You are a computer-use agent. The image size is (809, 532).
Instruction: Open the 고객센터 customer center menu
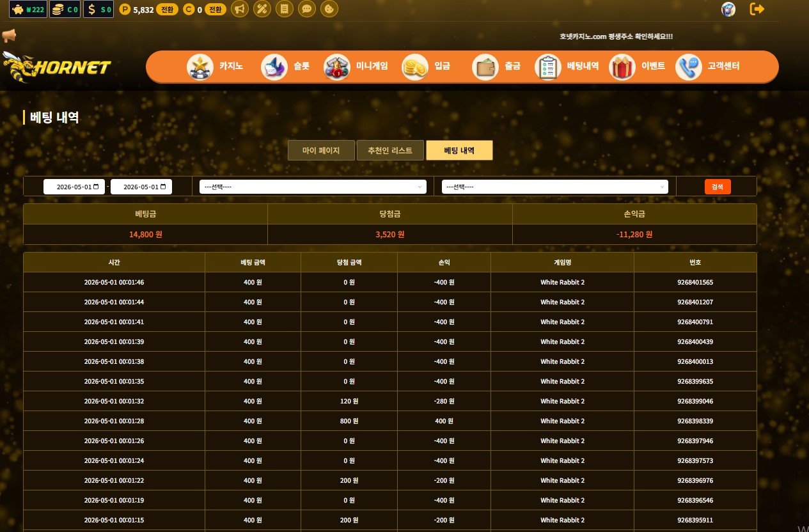point(708,66)
